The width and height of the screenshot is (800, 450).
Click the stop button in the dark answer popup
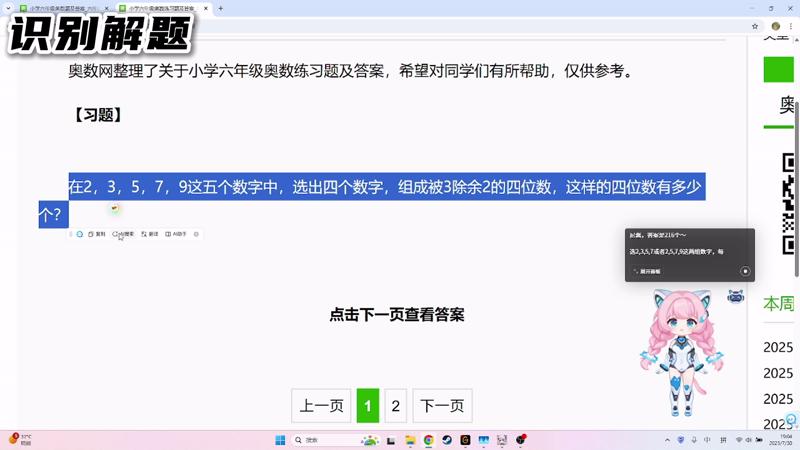point(745,271)
